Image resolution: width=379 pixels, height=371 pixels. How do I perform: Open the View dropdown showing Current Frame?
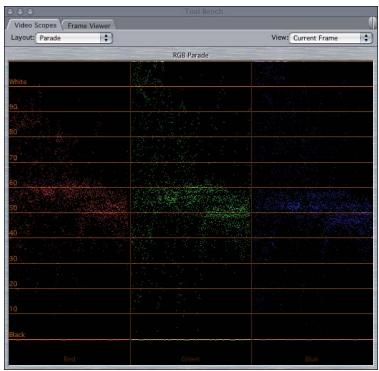[x=330, y=38]
